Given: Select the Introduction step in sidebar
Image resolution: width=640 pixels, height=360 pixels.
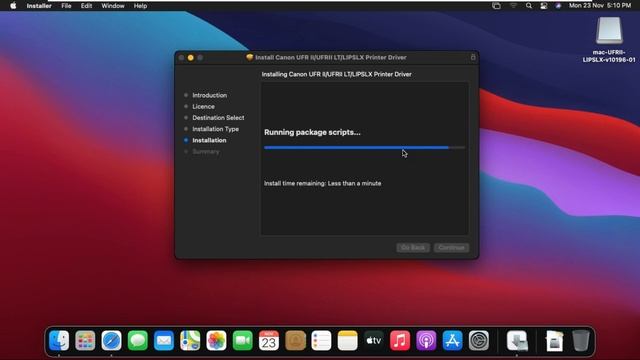Looking at the screenshot, I should 209,95.
